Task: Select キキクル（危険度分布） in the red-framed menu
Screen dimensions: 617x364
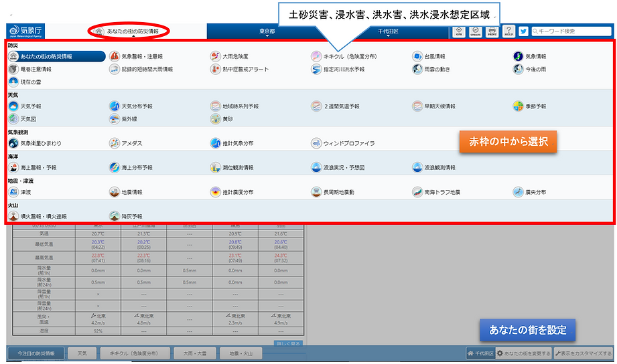Action: click(x=344, y=57)
